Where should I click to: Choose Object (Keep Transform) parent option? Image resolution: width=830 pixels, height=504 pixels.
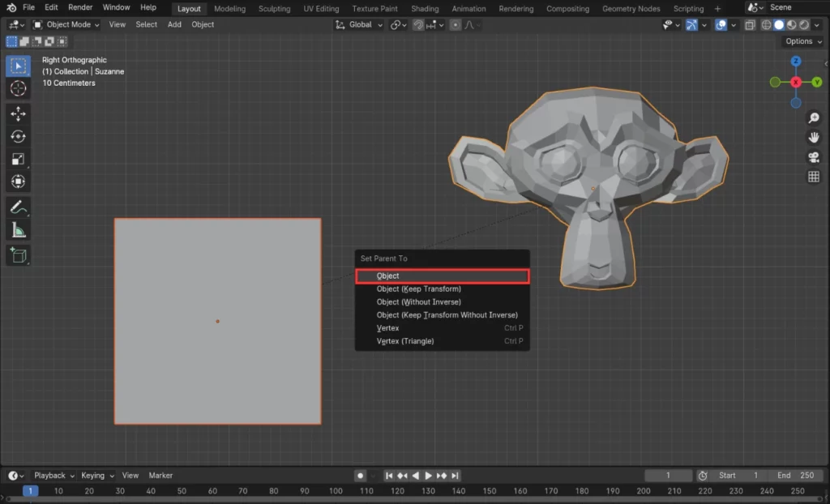[x=442, y=289]
